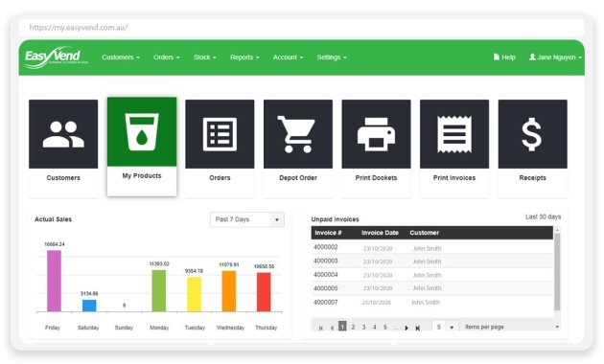This screenshot has width=604, height=364.
Task: Expand the Reports menu
Action: point(244,57)
